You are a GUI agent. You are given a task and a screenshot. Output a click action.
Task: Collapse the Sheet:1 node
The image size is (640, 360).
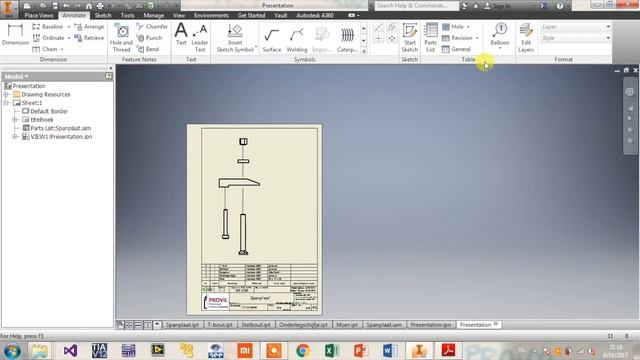tap(6, 103)
